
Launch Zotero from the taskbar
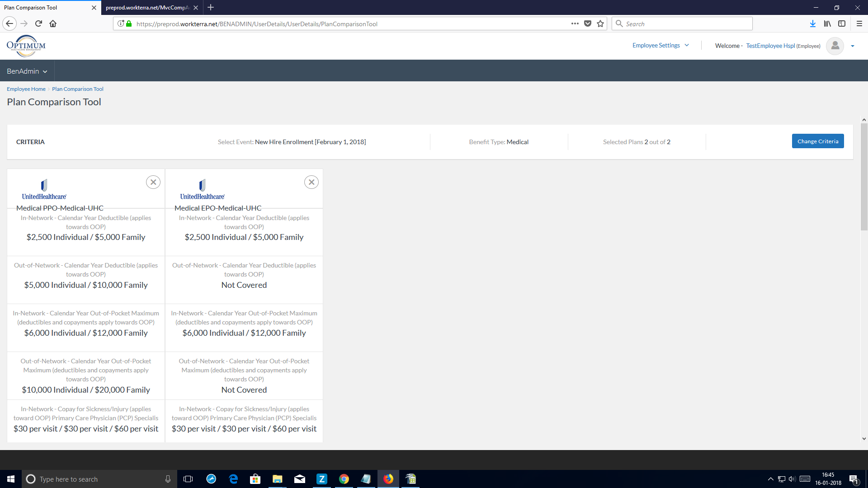322,479
